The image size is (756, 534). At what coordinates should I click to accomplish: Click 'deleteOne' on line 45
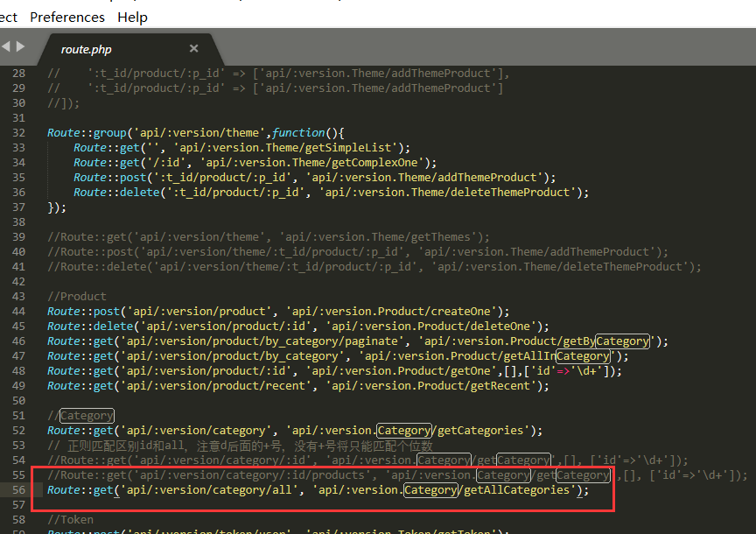pyautogui.click(x=500, y=327)
